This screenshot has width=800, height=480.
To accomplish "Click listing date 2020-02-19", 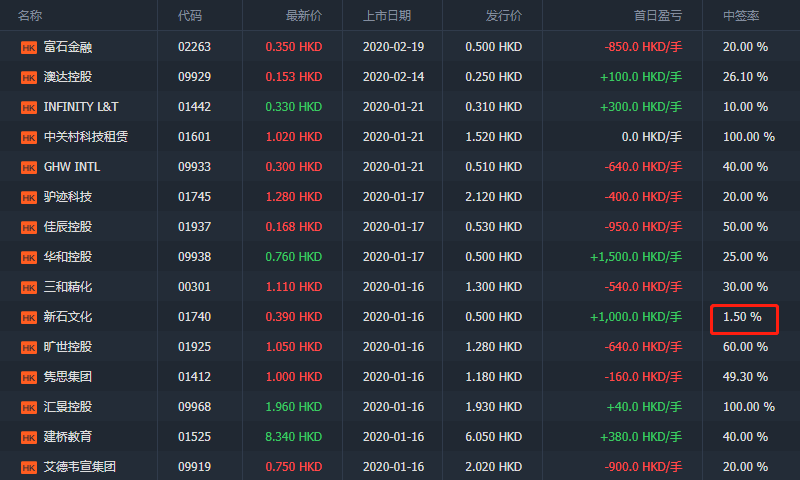I will click(393, 47).
